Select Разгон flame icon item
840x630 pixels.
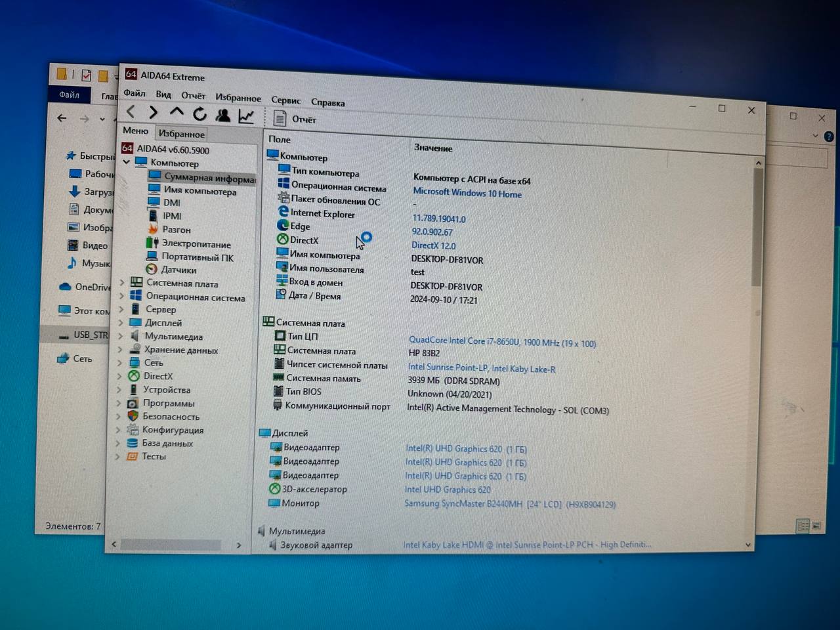click(x=153, y=229)
